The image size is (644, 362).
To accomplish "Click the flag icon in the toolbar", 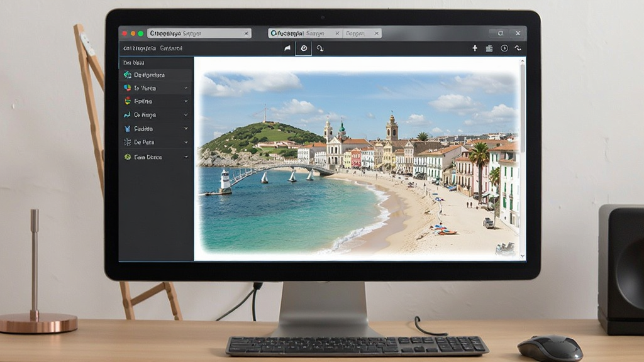I will click(x=287, y=48).
